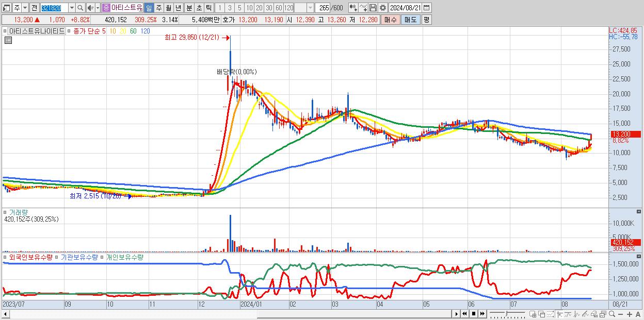This screenshot has width=644, height=320.
Task: Click the 개인보유수량 legend label
Action: pyautogui.click(x=124, y=257)
